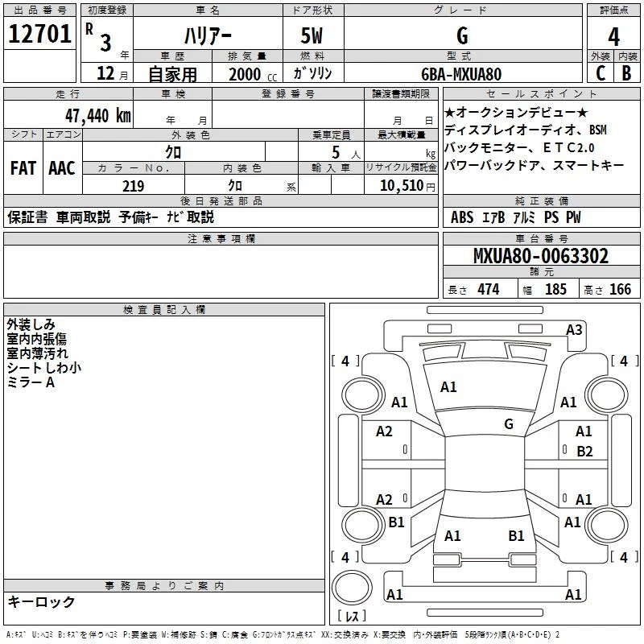Click the vehicle history value 自家用
The width and height of the screenshot is (644, 644).
point(173,74)
